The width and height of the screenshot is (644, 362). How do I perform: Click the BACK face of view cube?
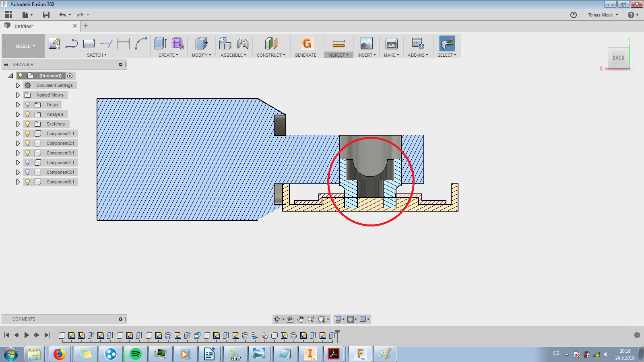tap(618, 58)
